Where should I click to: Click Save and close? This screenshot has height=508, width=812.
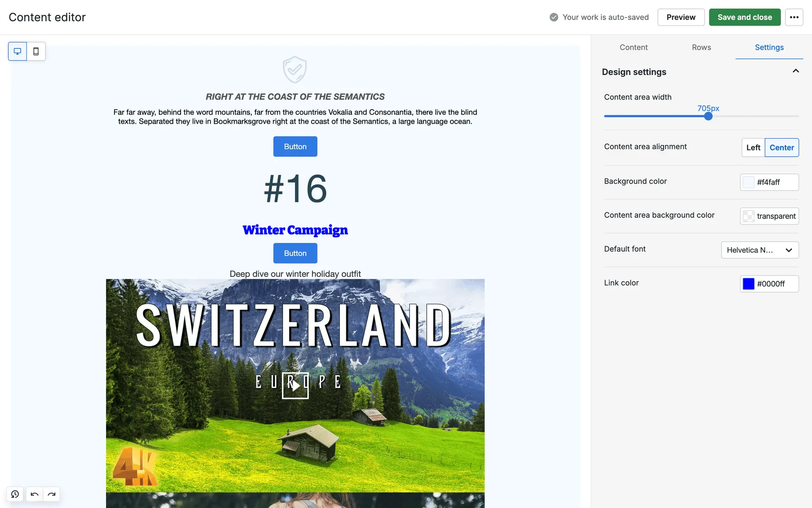pos(744,17)
